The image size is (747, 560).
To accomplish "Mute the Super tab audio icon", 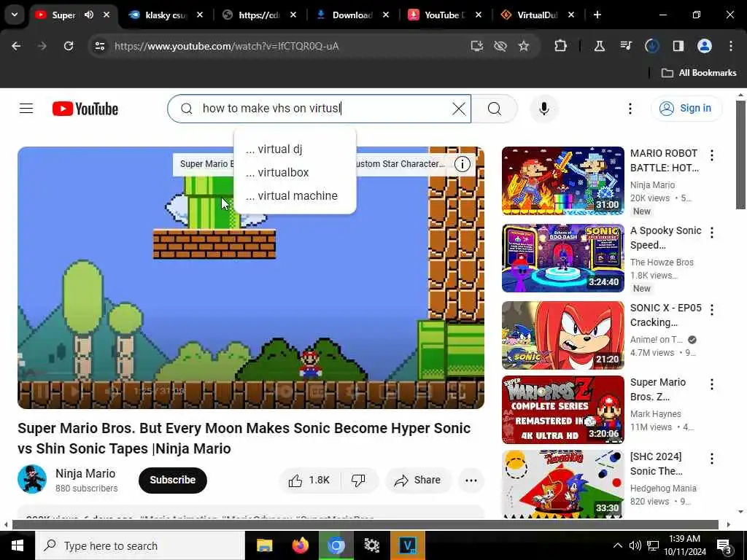I will (x=88, y=15).
